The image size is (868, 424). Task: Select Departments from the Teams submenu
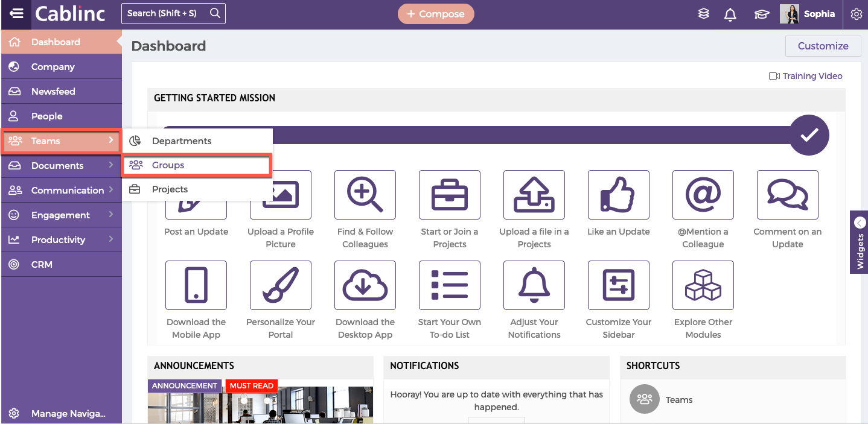point(197,141)
